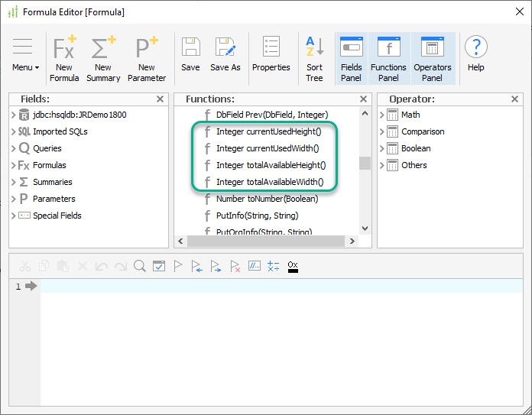The width and height of the screenshot is (532, 415).
Task: Click the Functions list scroll up arrow
Action: [x=365, y=114]
